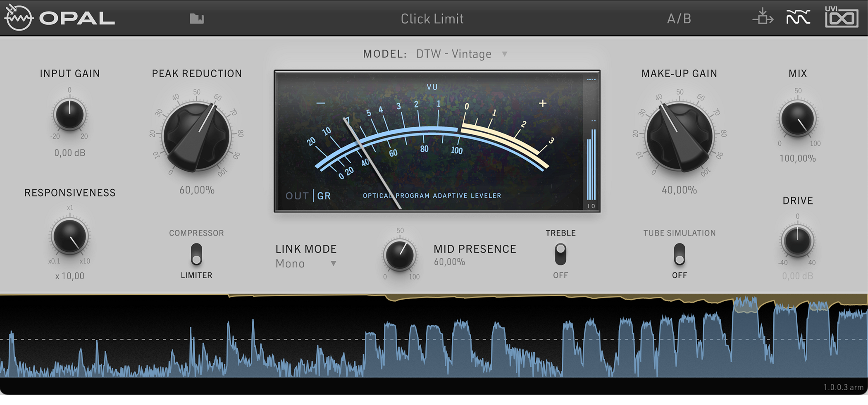Open the UVI logo menu
Viewport: 868px width, 405px height.
pyautogui.click(x=842, y=17)
